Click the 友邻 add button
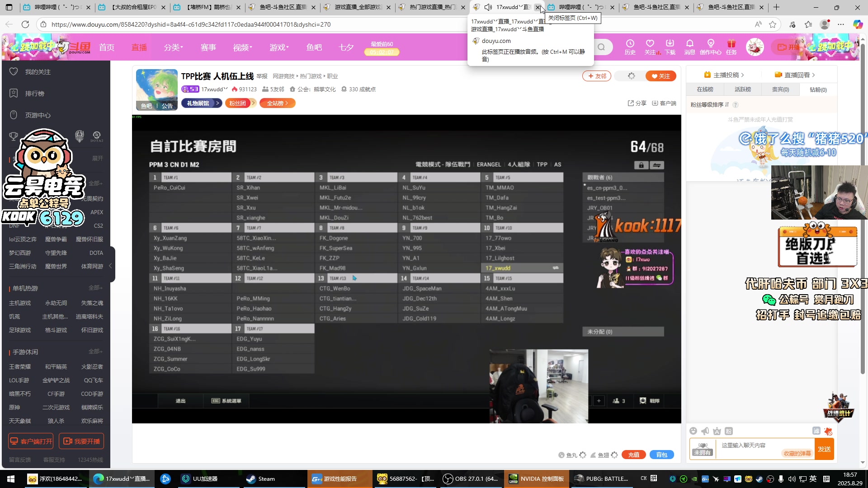The height and width of the screenshot is (488, 868). tap(597, 76)
